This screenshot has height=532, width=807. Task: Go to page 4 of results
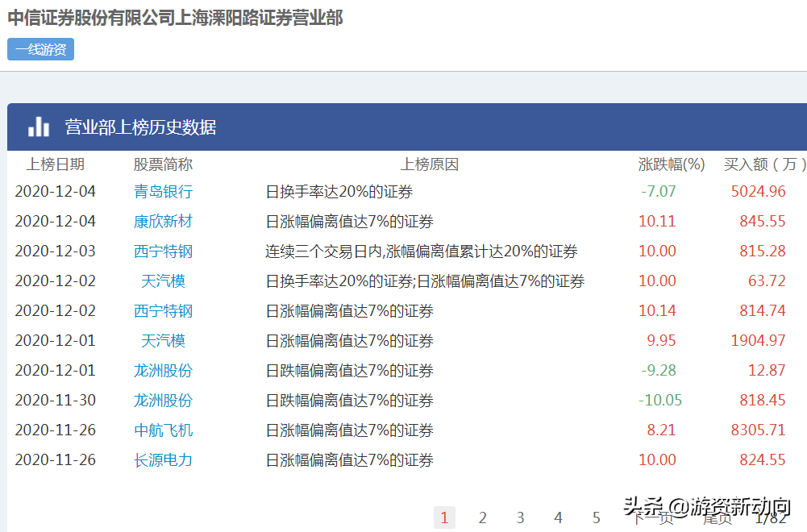tap(558, 517)
